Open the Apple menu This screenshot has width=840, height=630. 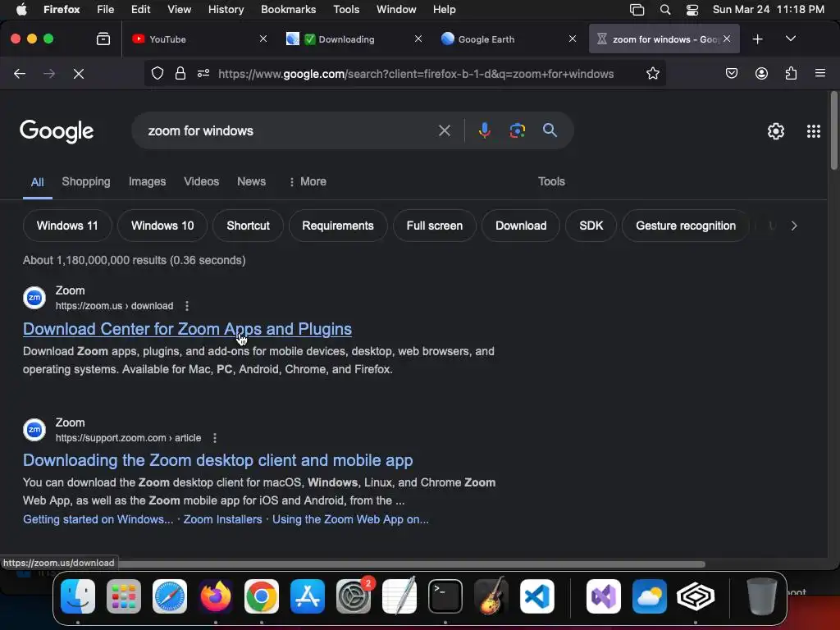click(21, 10)
